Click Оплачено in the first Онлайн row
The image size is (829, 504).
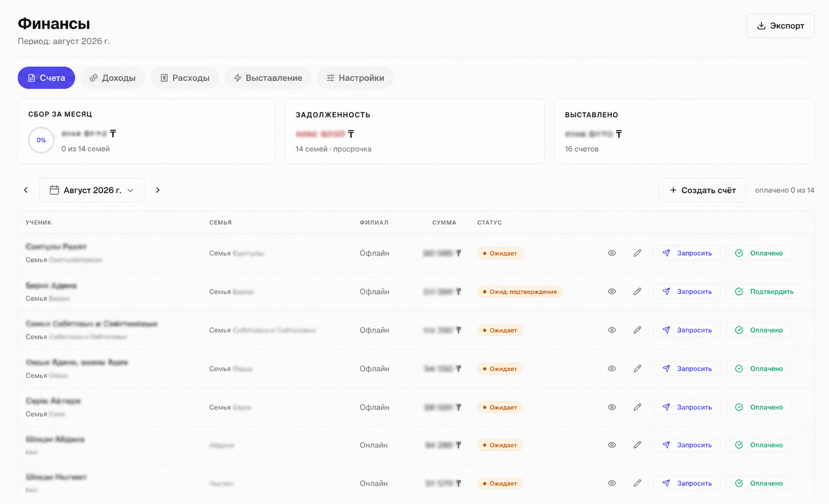click(x=759, y=445)
